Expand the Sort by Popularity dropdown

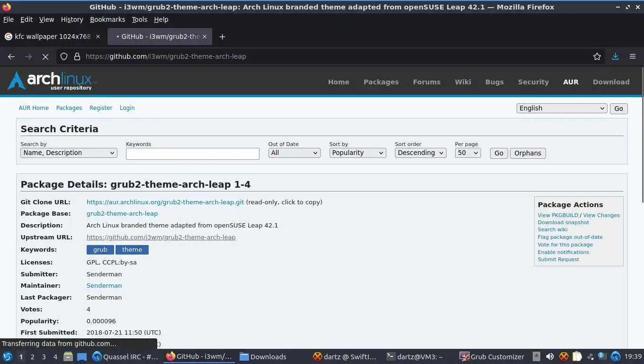358,153
